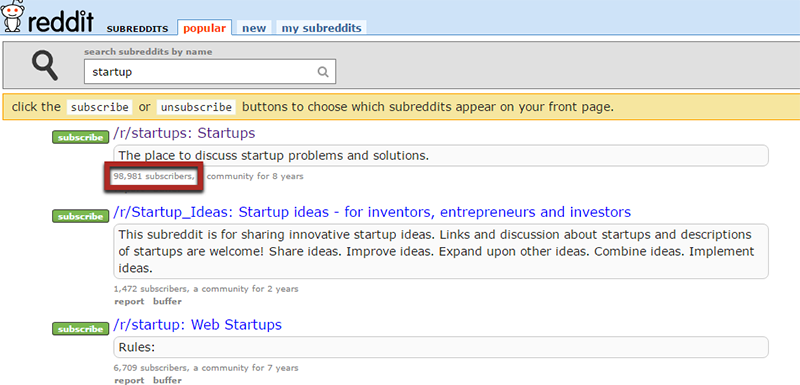This screenshot has width=800, height=385.
Task: Click the reddit wordmark text
Action: click(61, 21)
